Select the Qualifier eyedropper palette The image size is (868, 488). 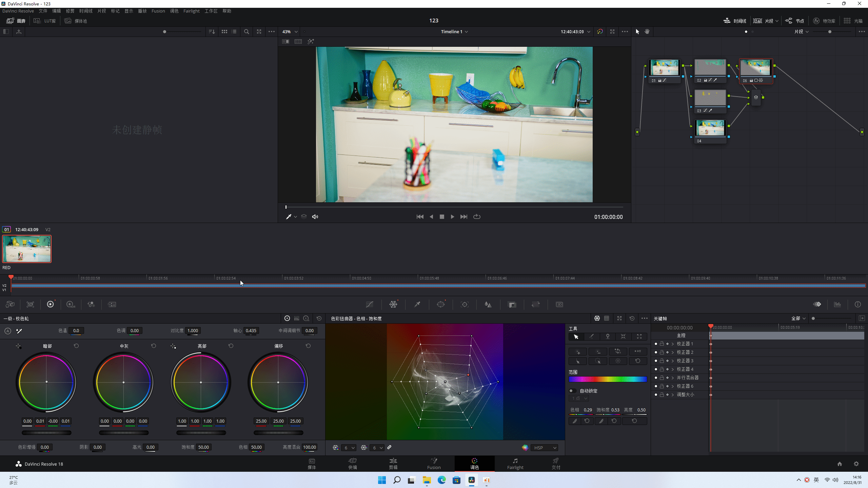[x=417, y=304]
